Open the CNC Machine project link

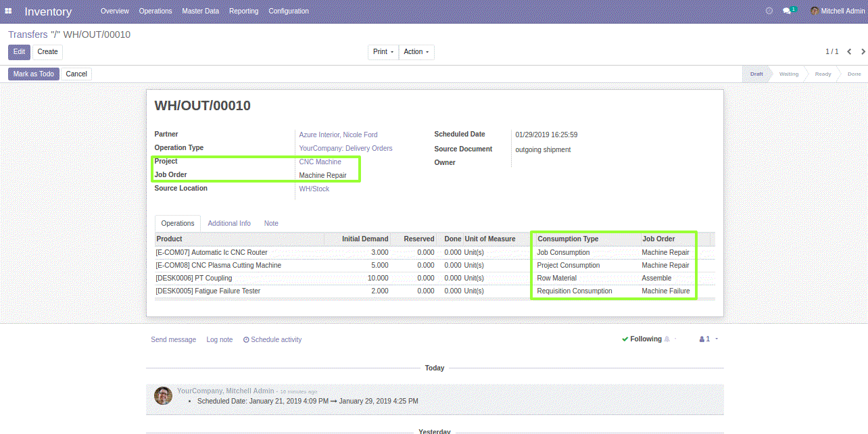pos(320,162)
